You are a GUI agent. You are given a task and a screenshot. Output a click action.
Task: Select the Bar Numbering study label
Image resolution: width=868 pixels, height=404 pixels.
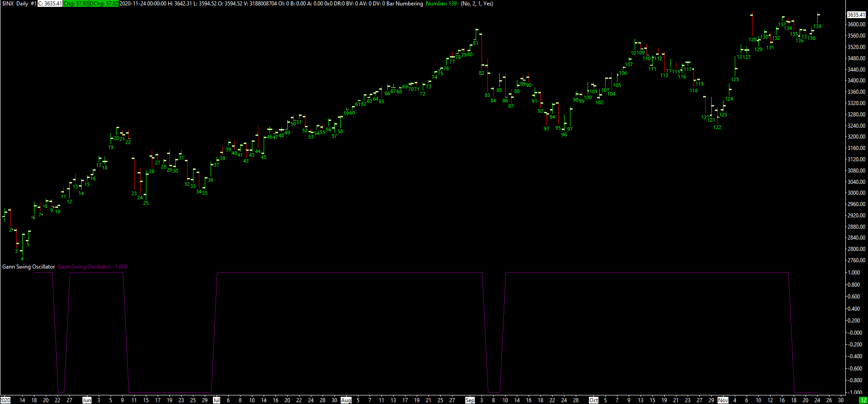click(x=405, y=4)
